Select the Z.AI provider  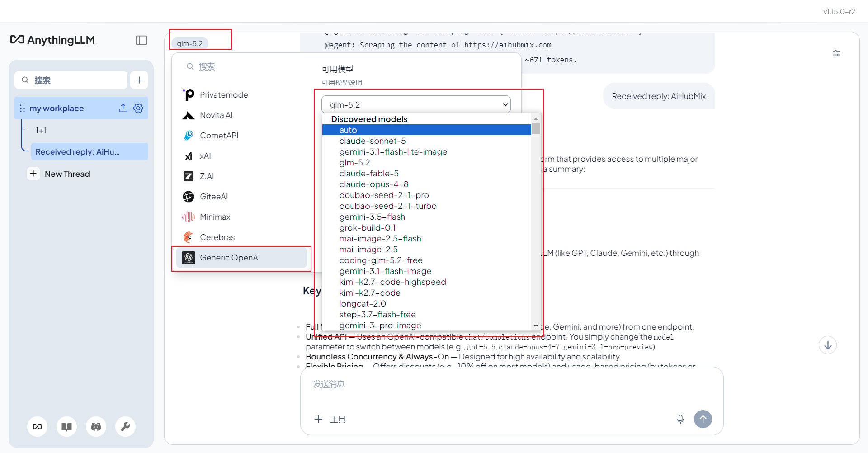pos(241,176)
